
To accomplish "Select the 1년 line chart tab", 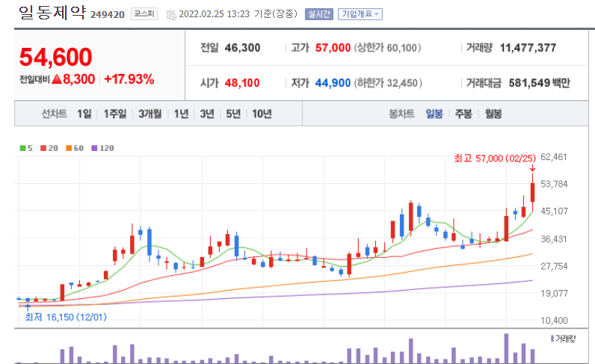I will [181, 114].
